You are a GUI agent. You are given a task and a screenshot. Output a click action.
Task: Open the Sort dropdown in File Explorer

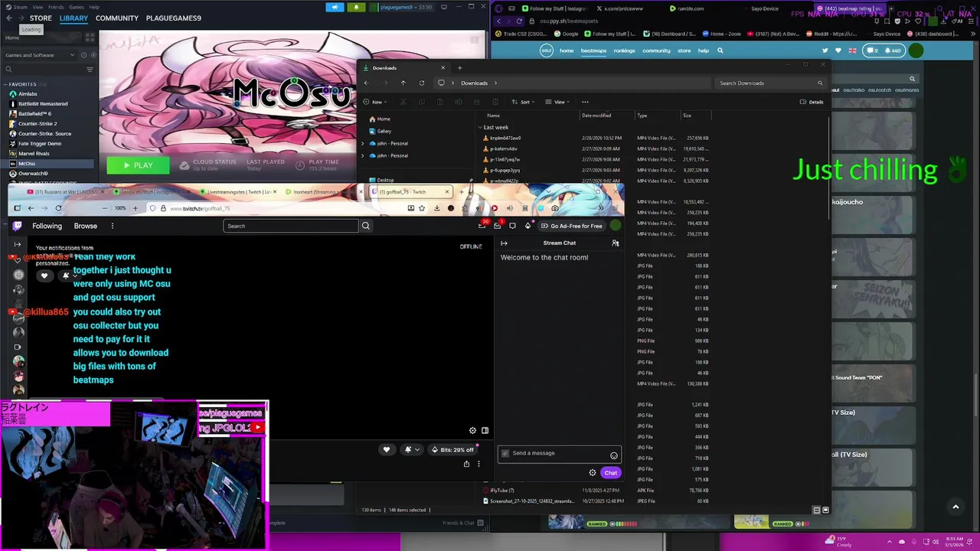523,102
